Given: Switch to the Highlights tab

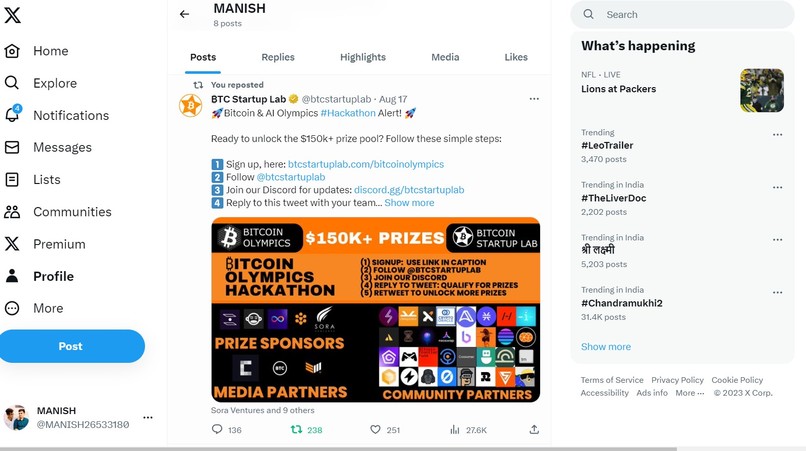Looking at the screenshot, I should tap(363, 57).
